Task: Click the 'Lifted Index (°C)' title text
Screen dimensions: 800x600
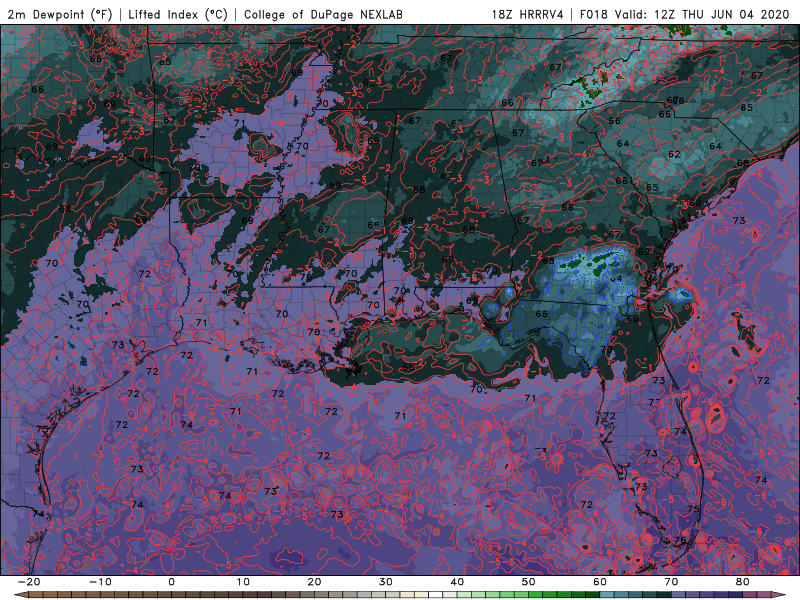Action: point(178,14)
